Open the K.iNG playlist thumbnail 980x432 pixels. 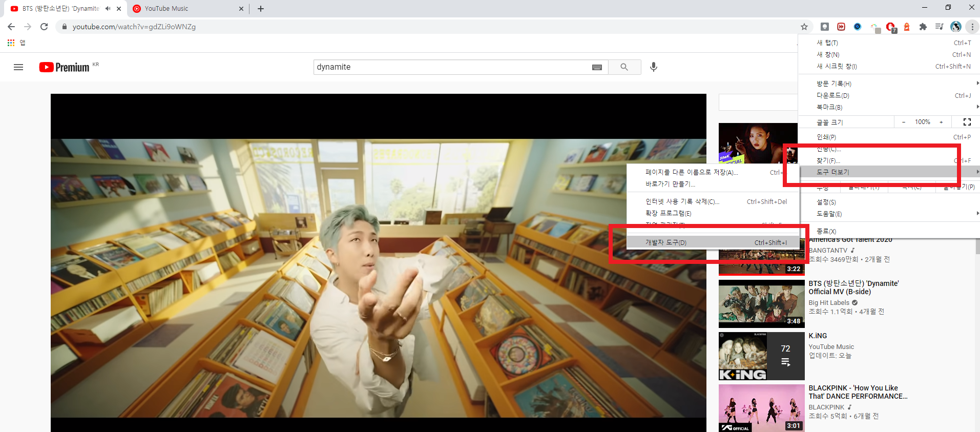[x=762, y=356]
